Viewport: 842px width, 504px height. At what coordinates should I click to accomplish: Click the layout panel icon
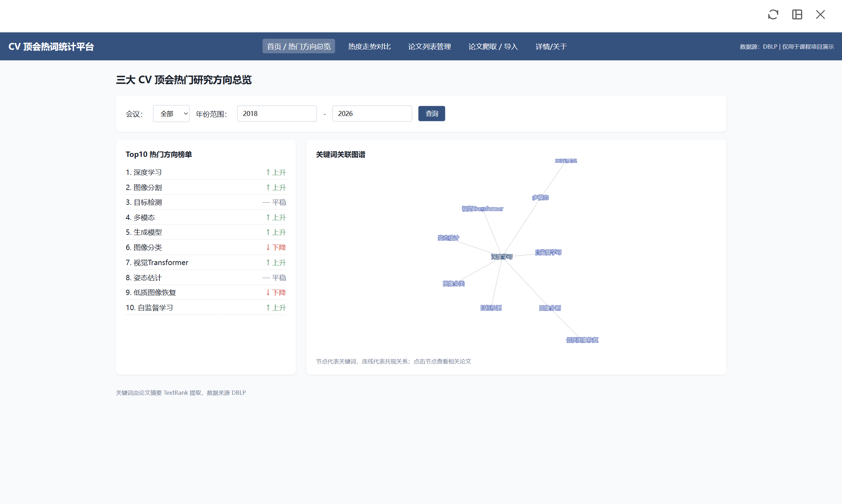click(797, 14)
